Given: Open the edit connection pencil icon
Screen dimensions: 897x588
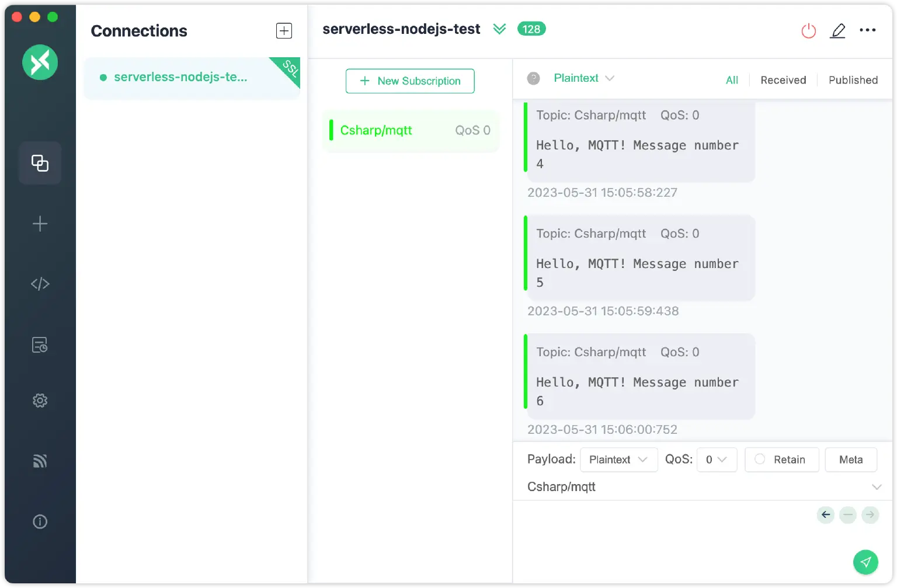Looking at the screenshot, I should click(x=837, y=31).
